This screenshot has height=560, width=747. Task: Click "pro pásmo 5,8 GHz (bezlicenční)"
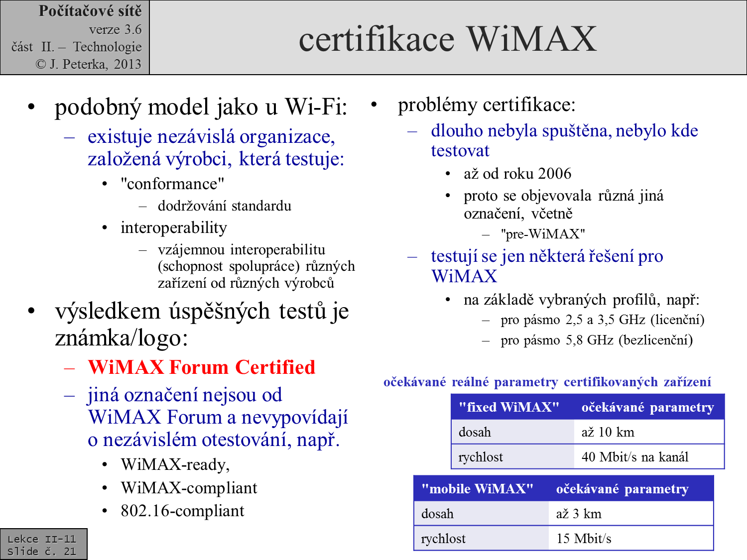click(597, 340)
